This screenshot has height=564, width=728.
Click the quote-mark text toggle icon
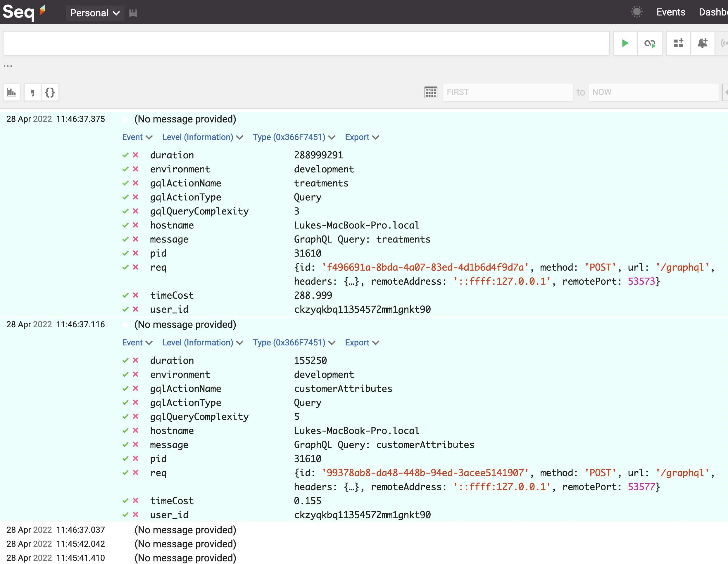click(x=32, y=92)
